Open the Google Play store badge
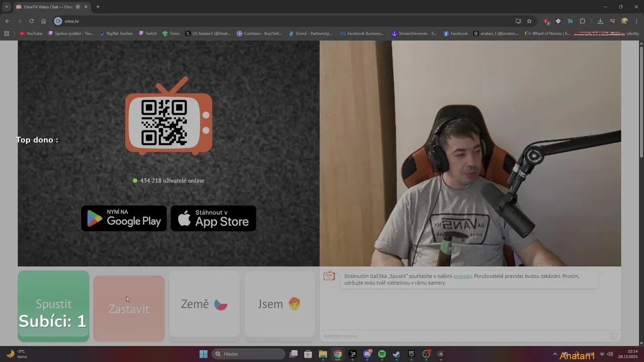The image size is (644, 362). [124, 218]
